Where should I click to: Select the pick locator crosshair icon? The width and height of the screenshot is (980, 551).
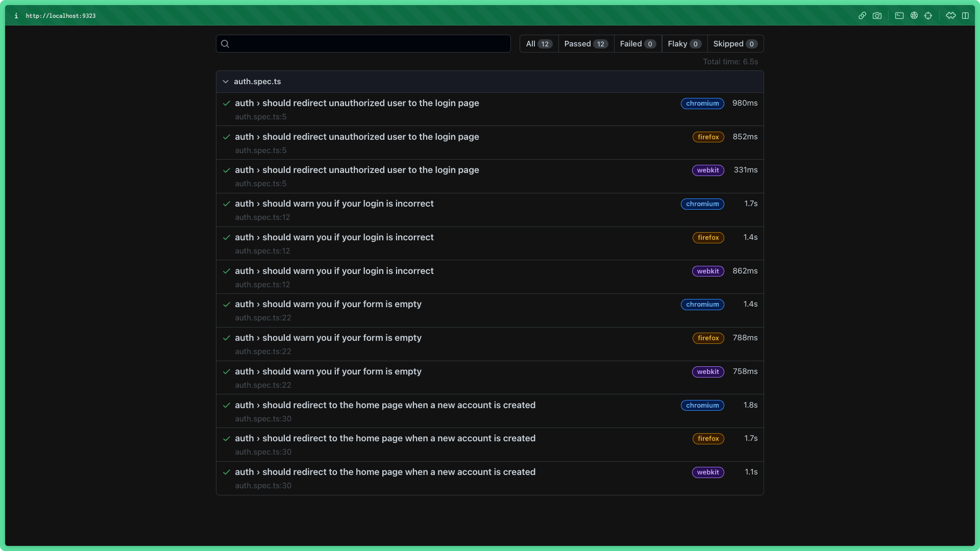click(x=928, y=16)
